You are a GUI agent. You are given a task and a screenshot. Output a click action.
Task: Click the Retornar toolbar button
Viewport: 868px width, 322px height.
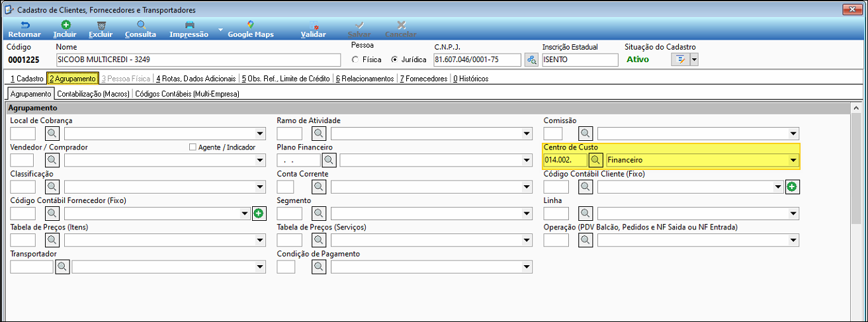point(24,29)
